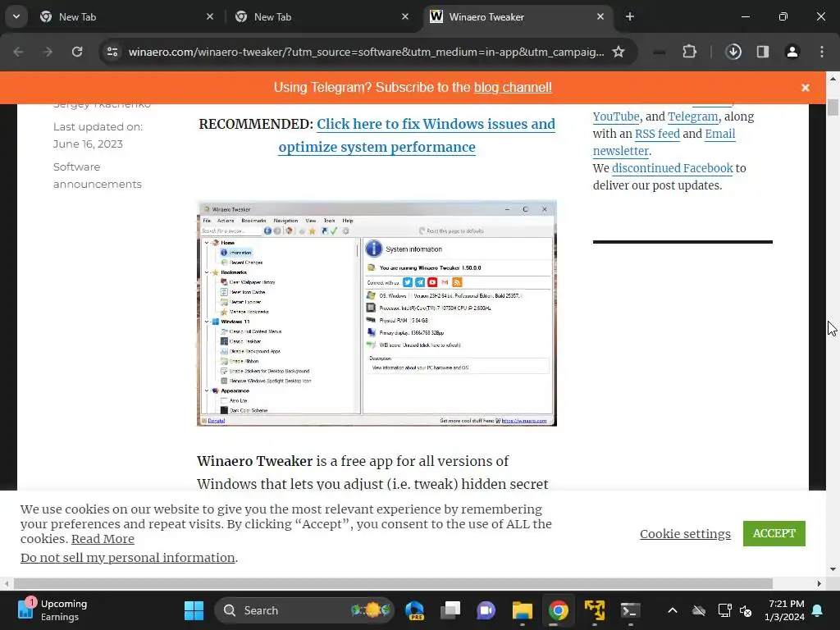840x630 pixels.
Task: Open the terminal taskbar icon
Action: tap(630, 610)
